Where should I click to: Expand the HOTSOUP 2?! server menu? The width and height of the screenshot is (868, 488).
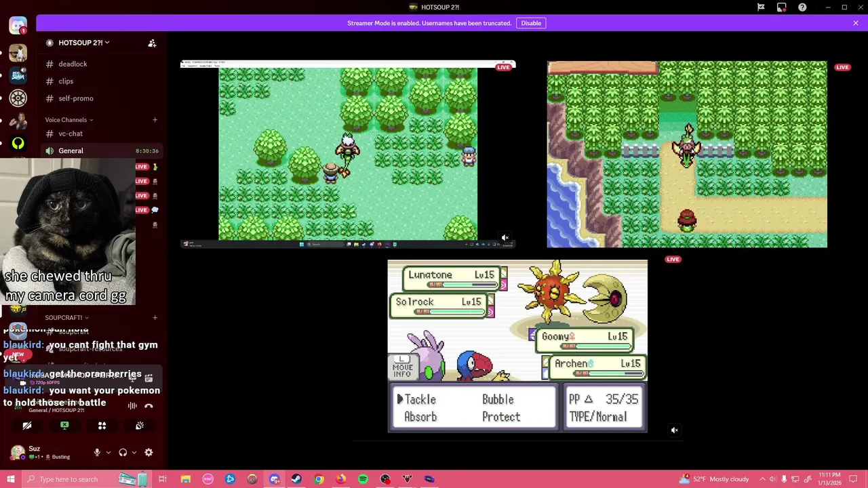83,43
